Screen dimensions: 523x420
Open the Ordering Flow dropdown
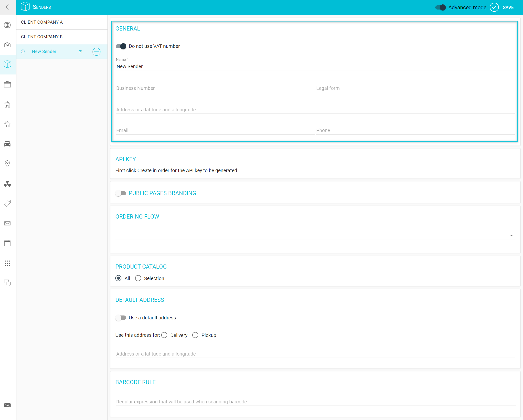coord(315,235)
